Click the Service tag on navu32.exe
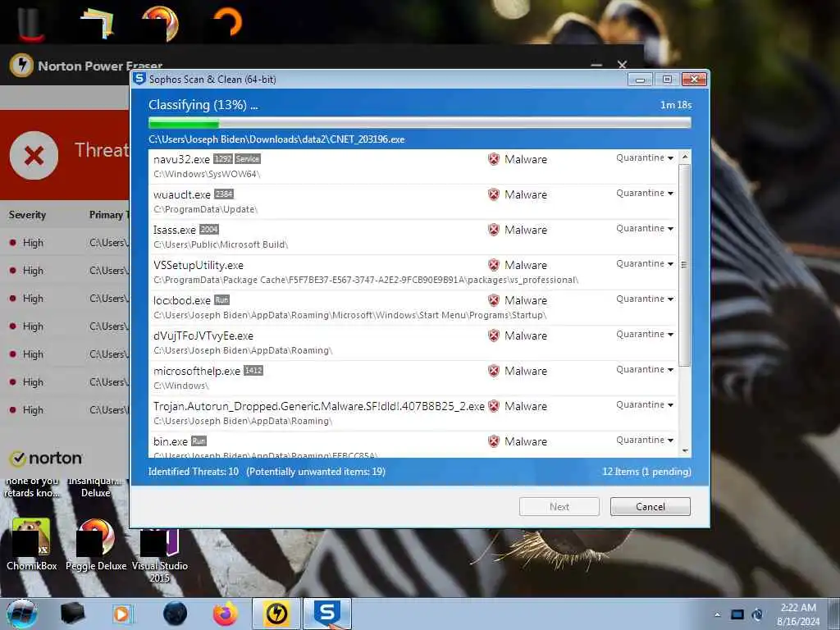 [x=248, y=159]
